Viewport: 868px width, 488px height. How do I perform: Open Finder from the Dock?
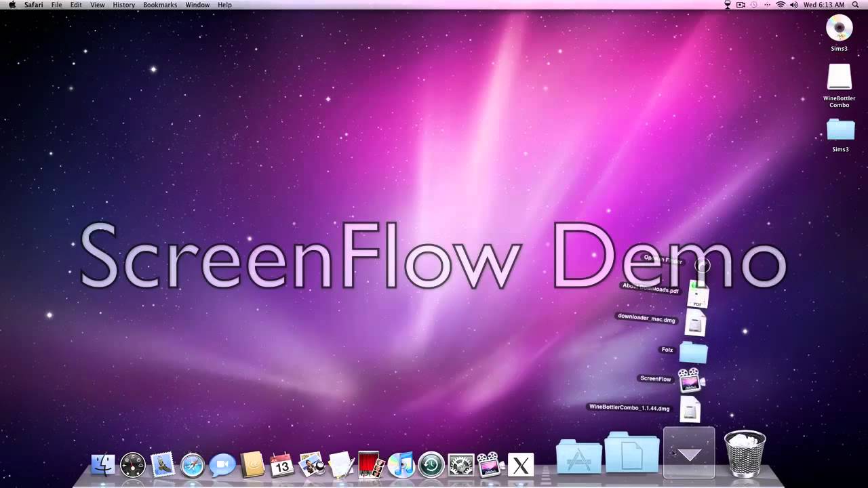[x=103, y=465]
